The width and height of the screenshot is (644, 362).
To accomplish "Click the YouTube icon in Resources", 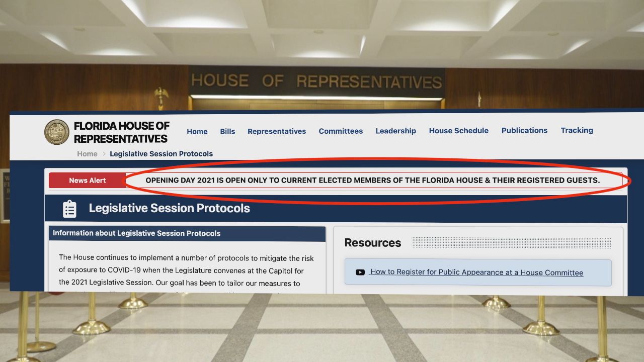I will [360, 273].
